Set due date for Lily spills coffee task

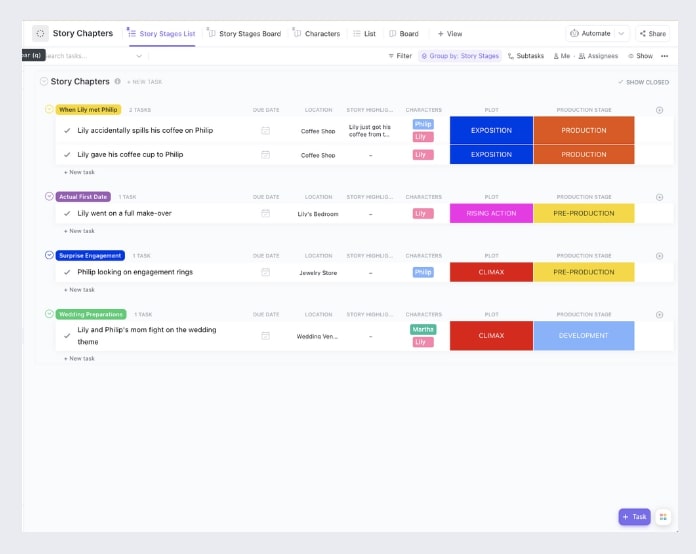click(265, 131)
